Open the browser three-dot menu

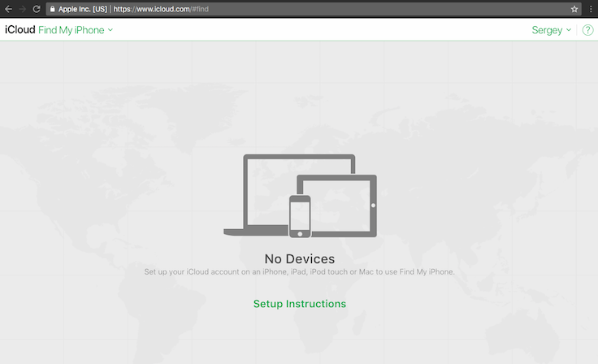tap(591, 9)
